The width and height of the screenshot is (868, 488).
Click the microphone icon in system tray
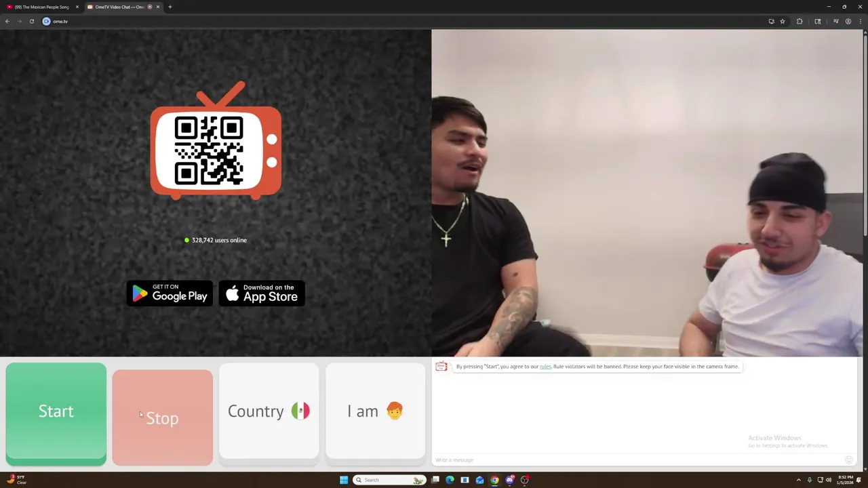[x=809, y=480]
